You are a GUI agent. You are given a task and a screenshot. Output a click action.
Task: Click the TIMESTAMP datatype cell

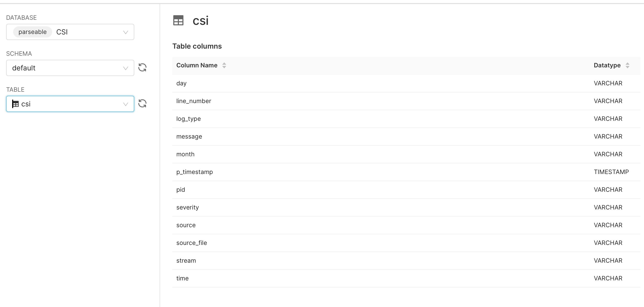click(611, 172)
